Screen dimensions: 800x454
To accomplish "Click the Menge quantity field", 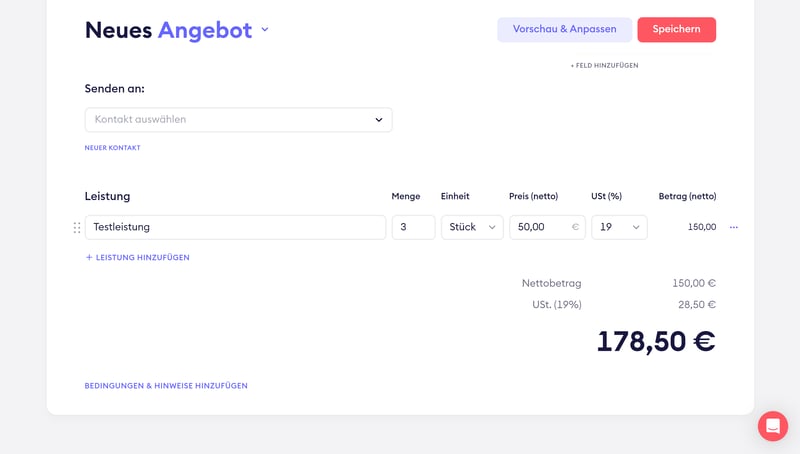I will point(413,228).
